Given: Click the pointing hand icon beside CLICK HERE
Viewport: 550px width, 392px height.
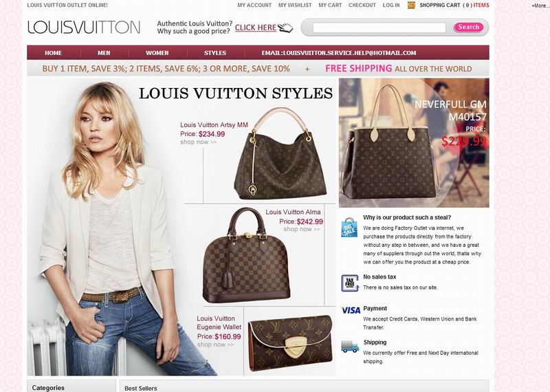Looking at the screenshot, I should 285,28.
